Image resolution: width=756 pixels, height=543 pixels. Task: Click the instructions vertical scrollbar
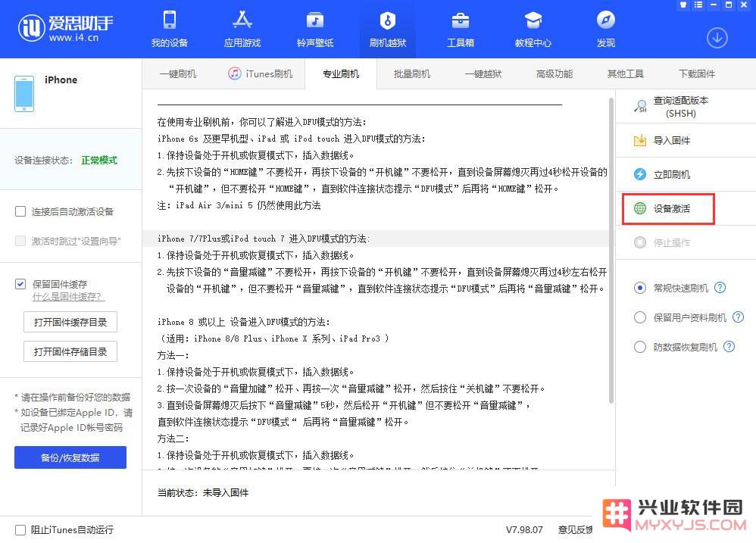[611, 251]
